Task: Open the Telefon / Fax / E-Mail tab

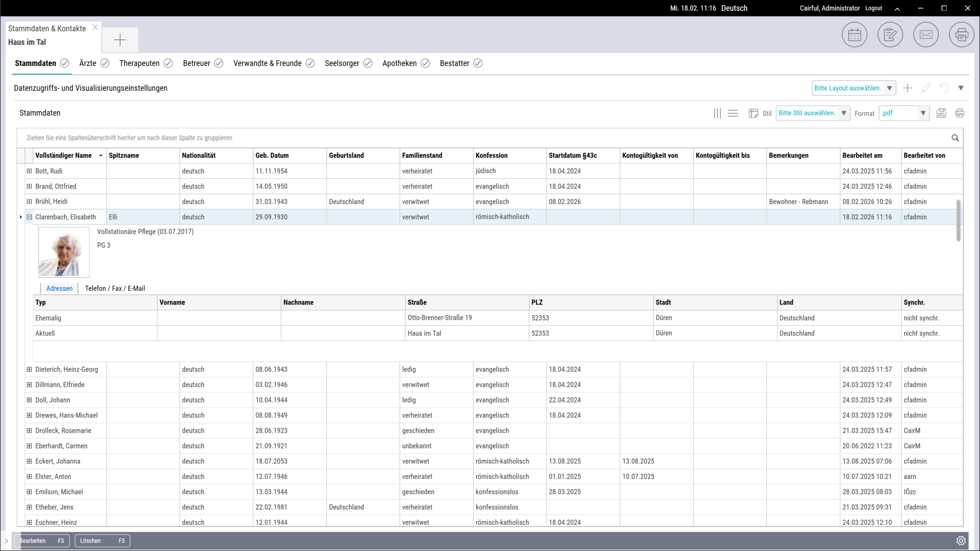Action: (115, 288)
